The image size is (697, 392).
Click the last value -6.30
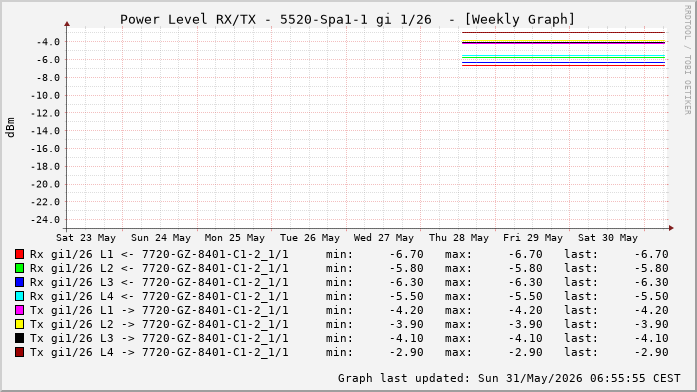coord(651,283)
